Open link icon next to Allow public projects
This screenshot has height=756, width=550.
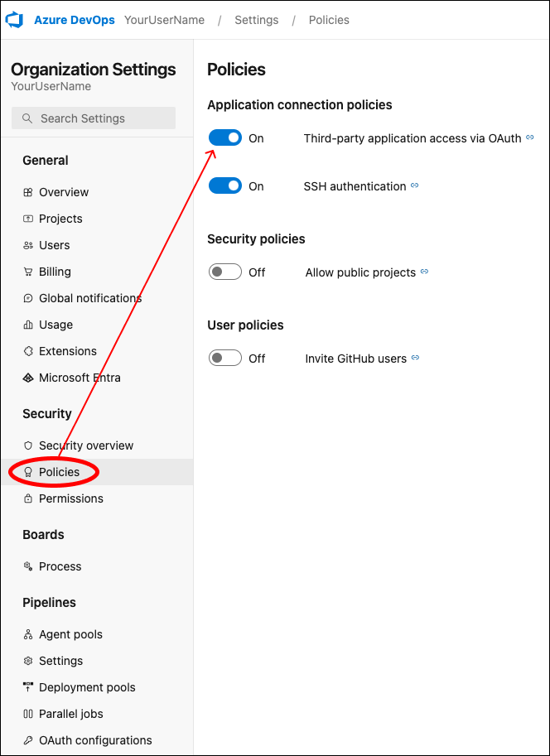coord(424,272)
